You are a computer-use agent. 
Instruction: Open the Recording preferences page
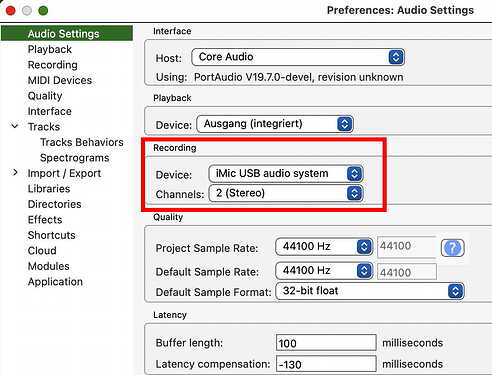(53, 65)
